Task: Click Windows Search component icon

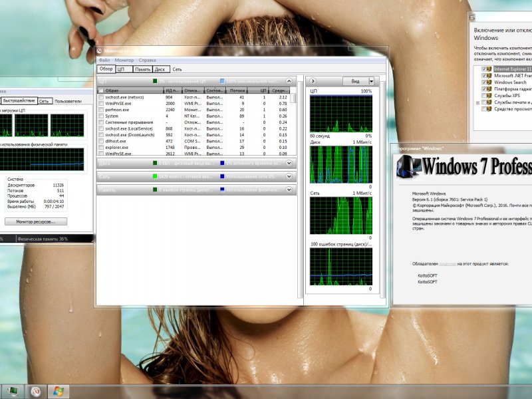Action: [489, 82]
